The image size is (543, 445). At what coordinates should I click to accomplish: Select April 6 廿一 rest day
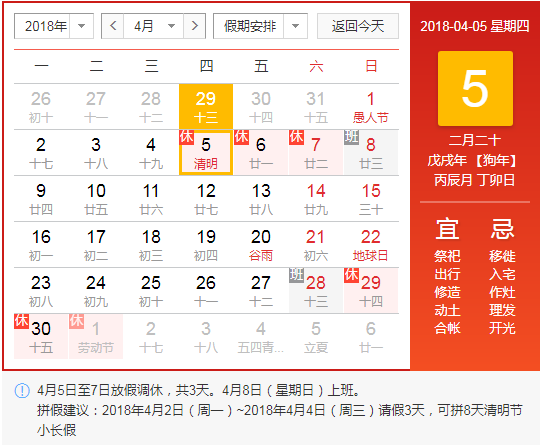(x=261, y=153)
